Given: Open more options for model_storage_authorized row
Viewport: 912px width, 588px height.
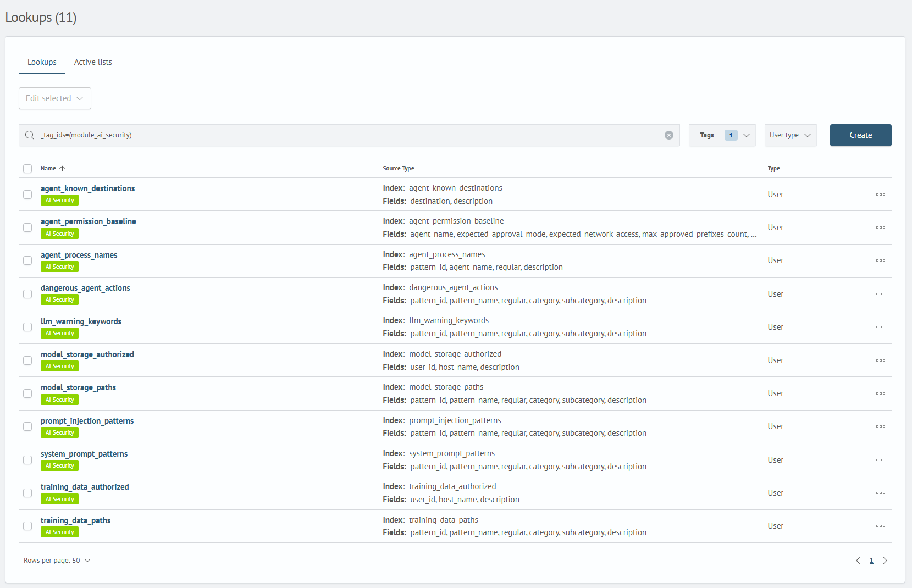Looking at the screenshot, I should coord(881,360).
